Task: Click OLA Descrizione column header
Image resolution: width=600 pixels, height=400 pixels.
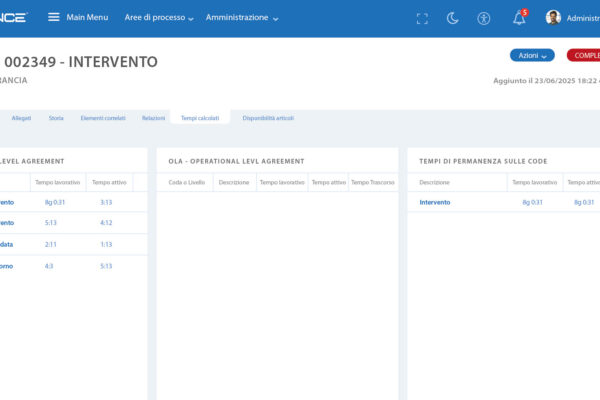Action: 234,183
